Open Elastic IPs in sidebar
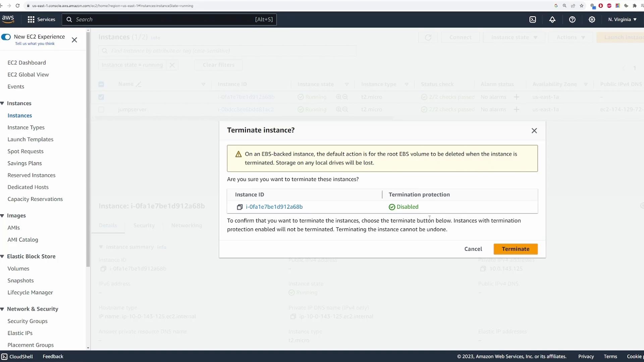 [x=20, y=333]
